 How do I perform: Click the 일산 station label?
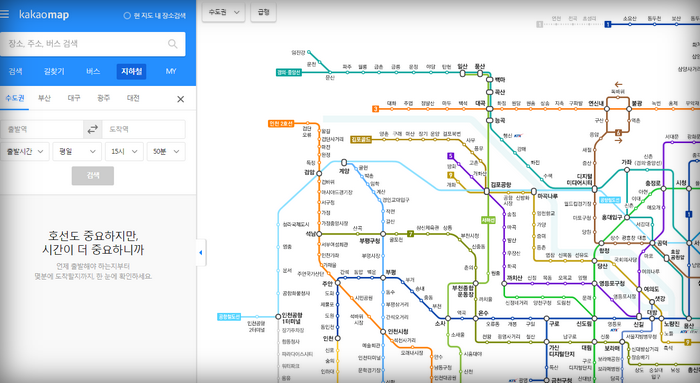462,67
